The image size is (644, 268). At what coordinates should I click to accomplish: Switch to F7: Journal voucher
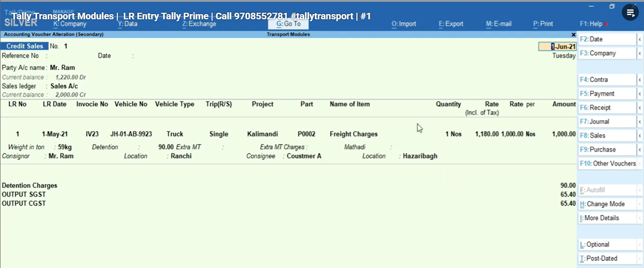pos(607,122)
